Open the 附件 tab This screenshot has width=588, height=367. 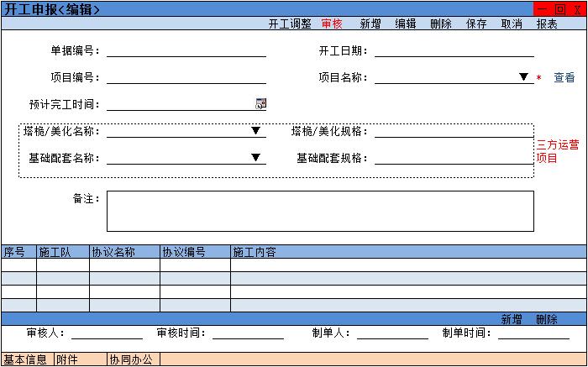click(x=67, y=359)
